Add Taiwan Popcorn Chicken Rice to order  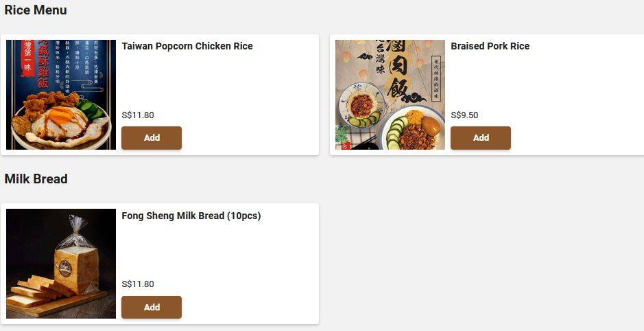tap(152, 138)
